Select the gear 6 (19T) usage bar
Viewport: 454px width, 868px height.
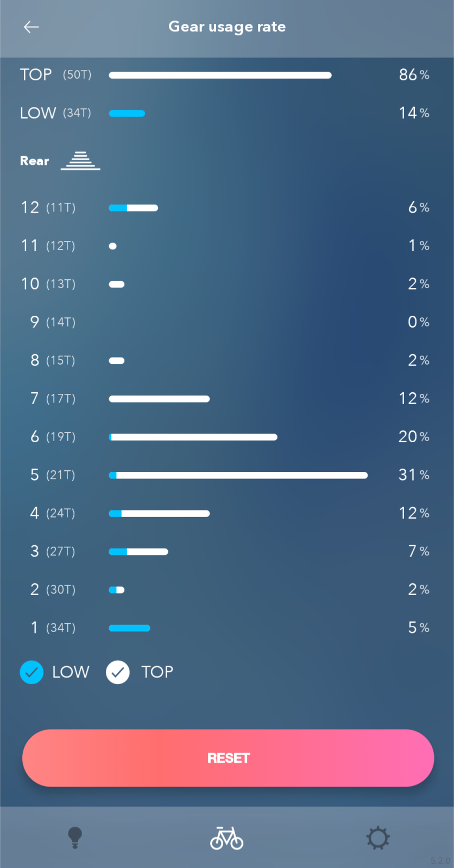click(x=193, y=437)
